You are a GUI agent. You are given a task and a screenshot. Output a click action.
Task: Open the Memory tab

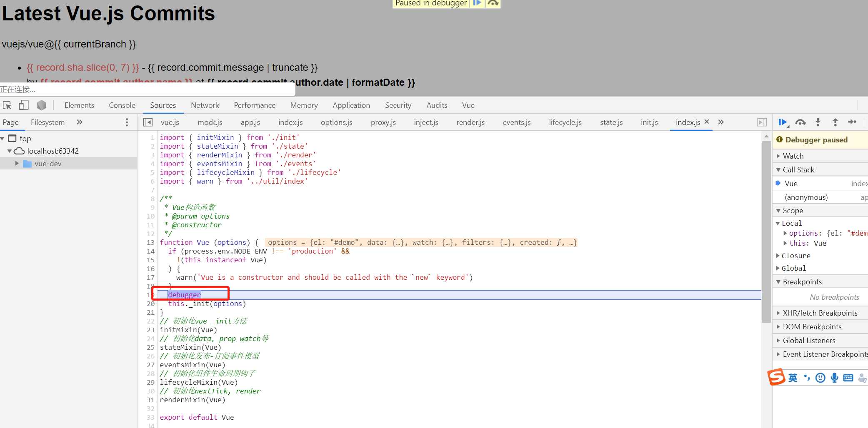click(x=304, y=105)
